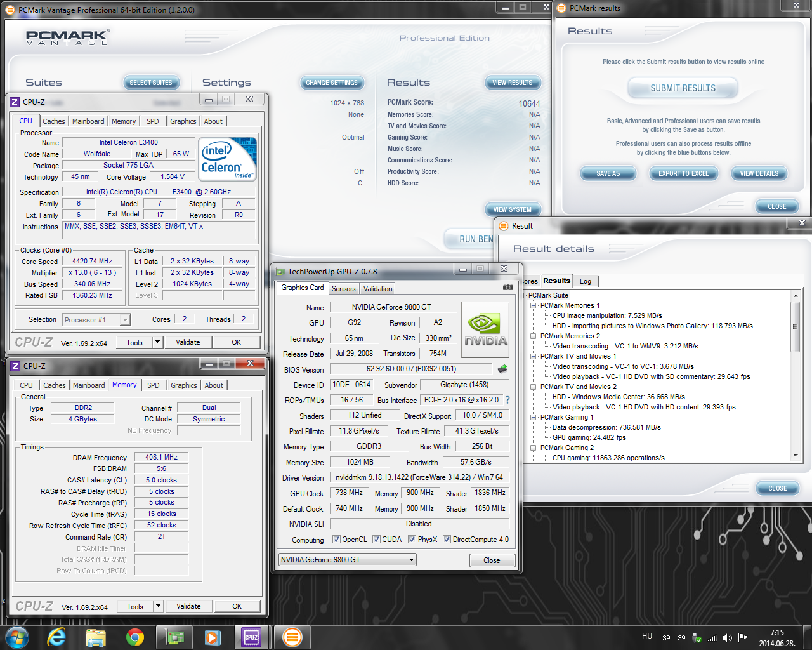This screenshot has height=650, width=812.
Task: Click the EXPORT TO EXCEL button
Action: [683, 173]
